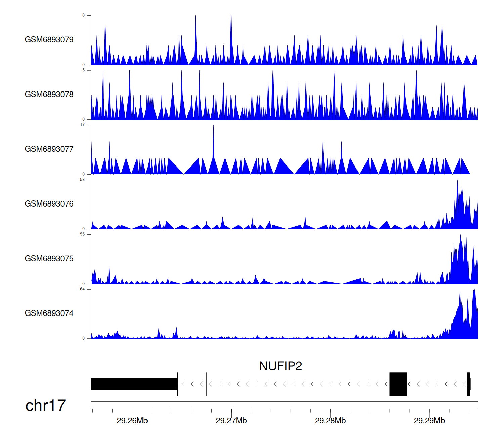504x444 pixels.
Task: Click y-axis maximum 55 on GSM6893075 track
Action: pyautogui.click(x=82, y=234)
